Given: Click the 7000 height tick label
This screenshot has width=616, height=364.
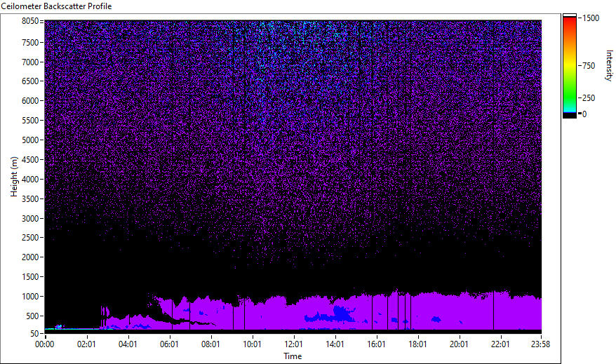Looking at the screenshot, I should (30, 62).
